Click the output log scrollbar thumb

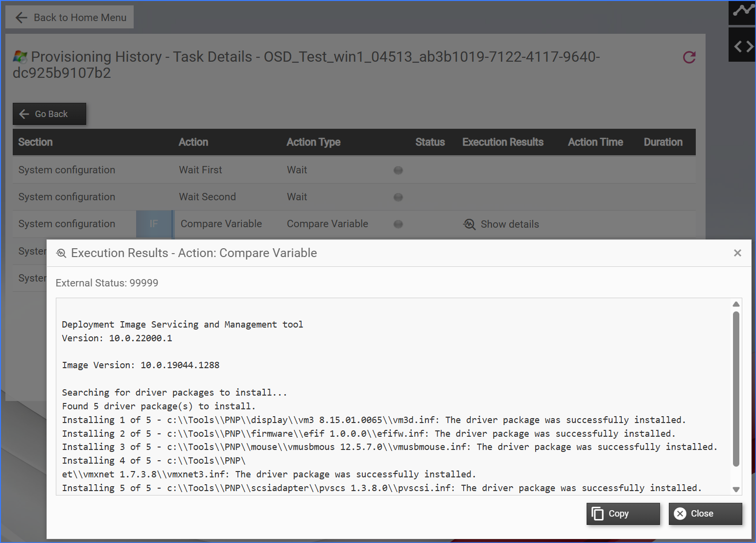point(735,389)
